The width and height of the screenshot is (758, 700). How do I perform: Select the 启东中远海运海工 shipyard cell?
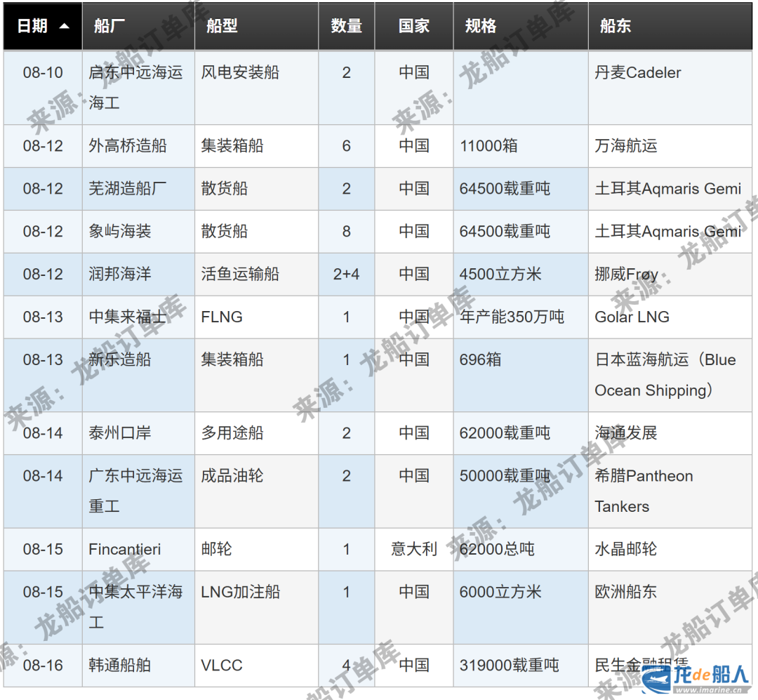(138, 88)
